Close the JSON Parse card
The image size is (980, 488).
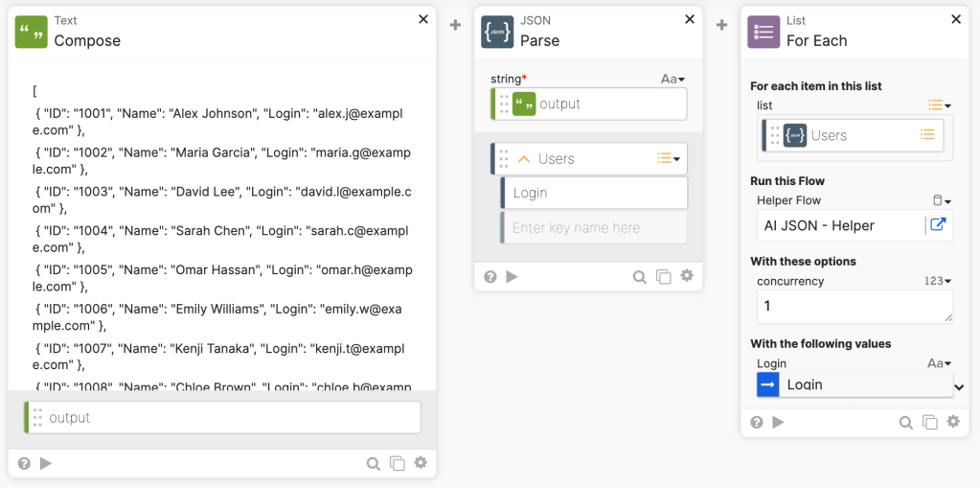[x=690, y=19]
